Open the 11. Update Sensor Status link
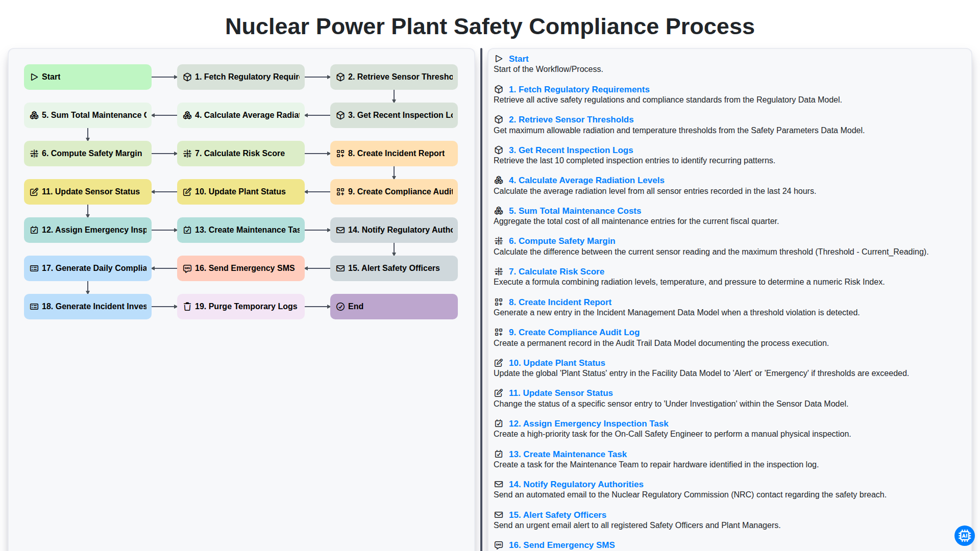 point(561,393)
